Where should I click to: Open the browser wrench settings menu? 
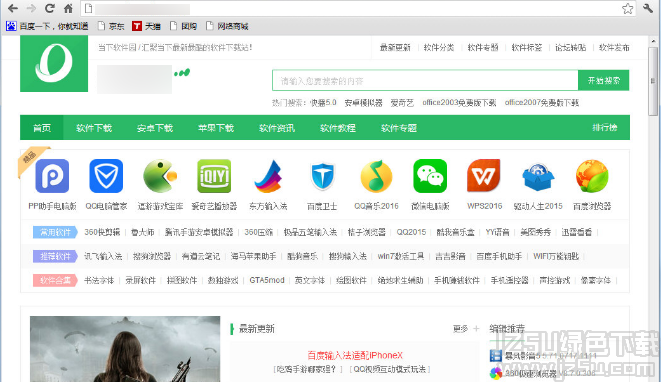pyautogui.click(x=648, y=8)
